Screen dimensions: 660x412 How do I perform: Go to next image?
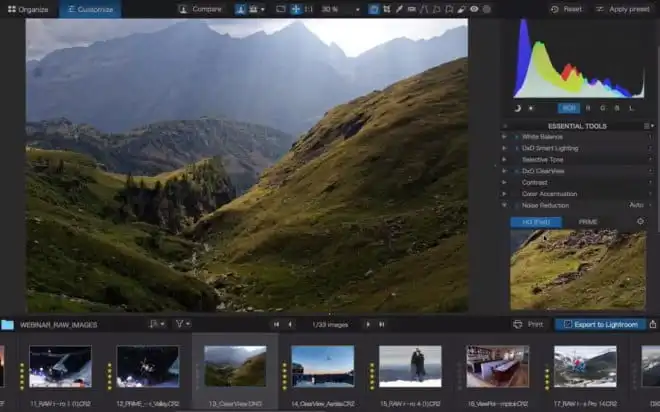point(368,324)
